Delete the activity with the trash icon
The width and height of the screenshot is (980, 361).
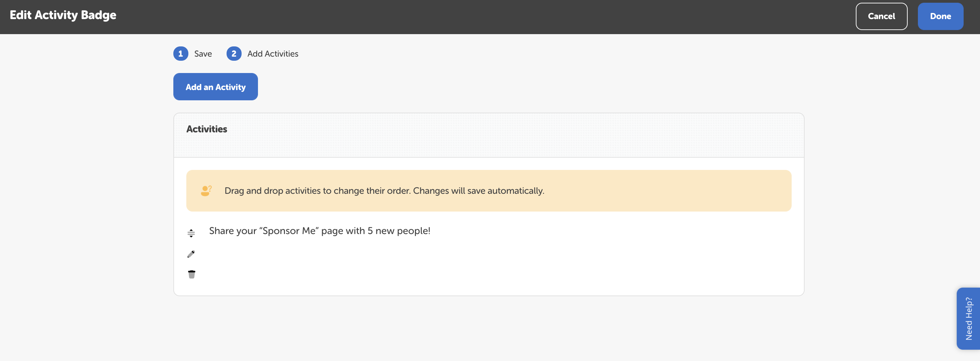[191, 274]
